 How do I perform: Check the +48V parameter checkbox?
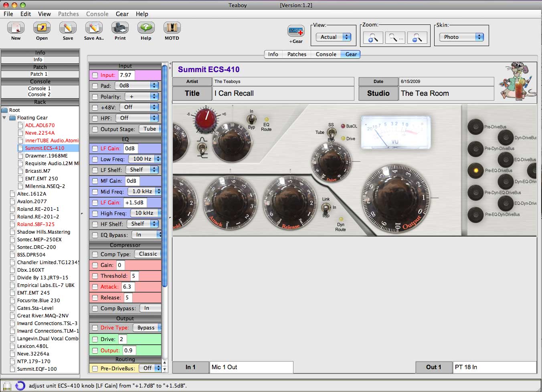(95, 107)
